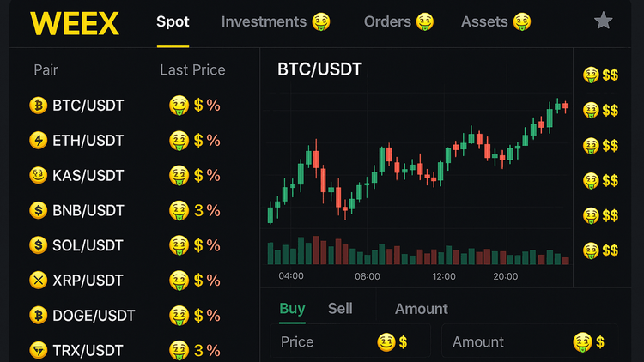Click the star favorites icon
The width and height of the screenshot is (644, 362).
click(604, 21)
